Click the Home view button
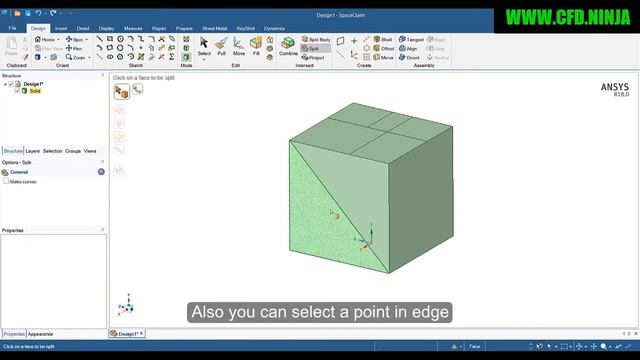Screen dimensions: 640x360 (x=45, y=39)
